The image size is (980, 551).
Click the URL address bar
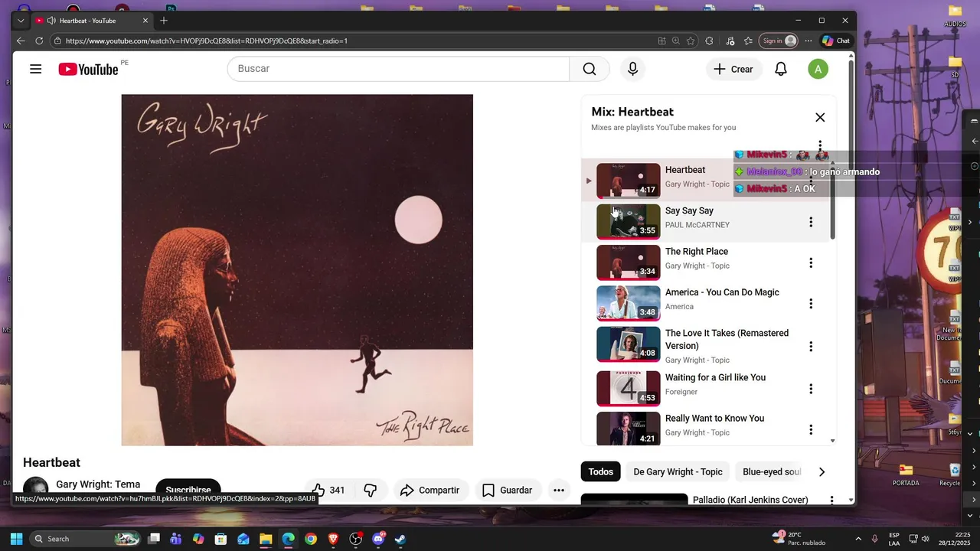(x=352, y=41)
